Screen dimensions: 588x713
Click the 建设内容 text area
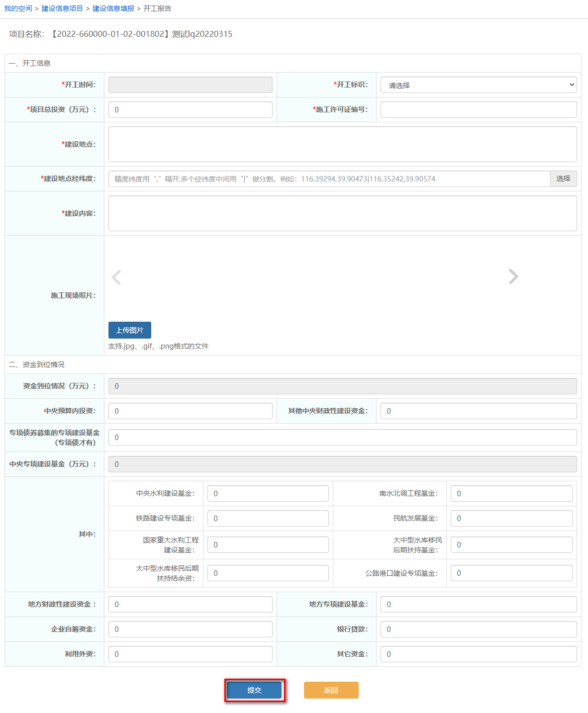pos(342,213)
